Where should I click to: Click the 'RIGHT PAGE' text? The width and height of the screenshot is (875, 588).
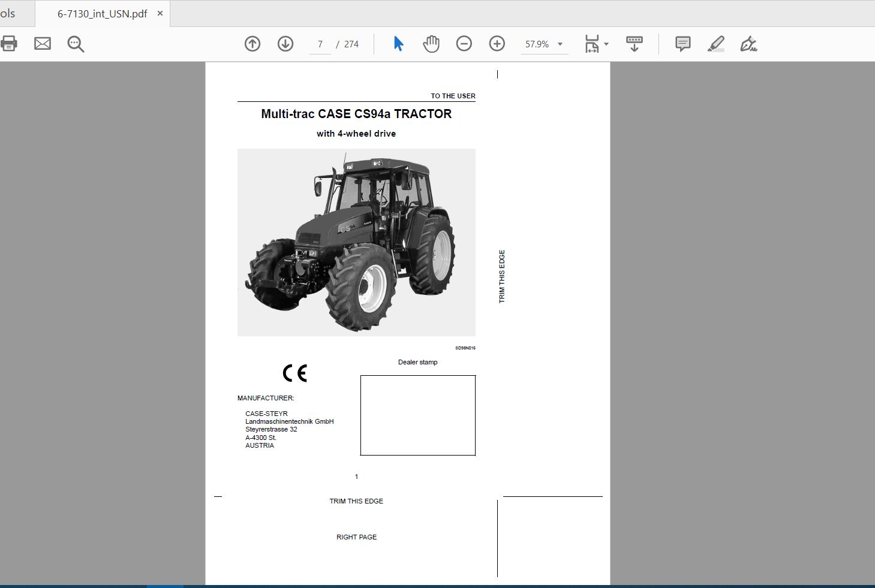(357, 537)
